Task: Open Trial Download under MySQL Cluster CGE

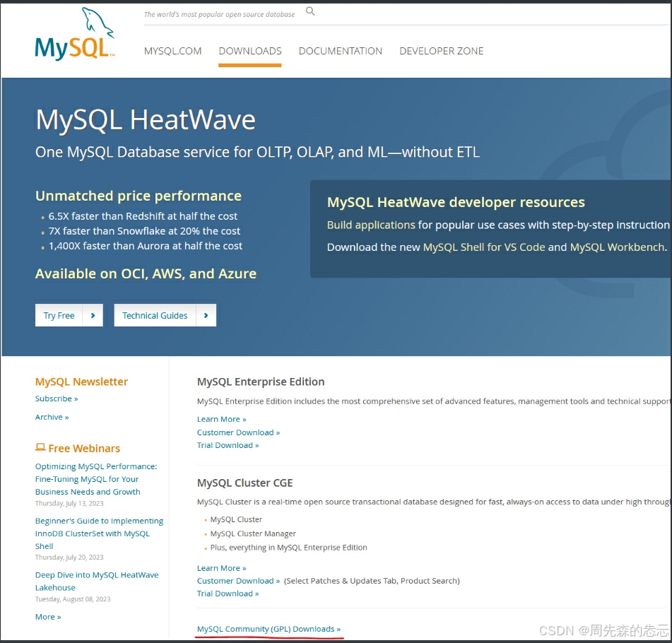Action: [228, 594]
